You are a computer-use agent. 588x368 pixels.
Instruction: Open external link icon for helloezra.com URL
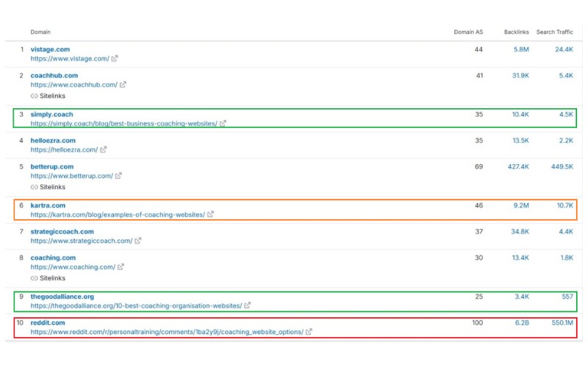tap(103, 149)
